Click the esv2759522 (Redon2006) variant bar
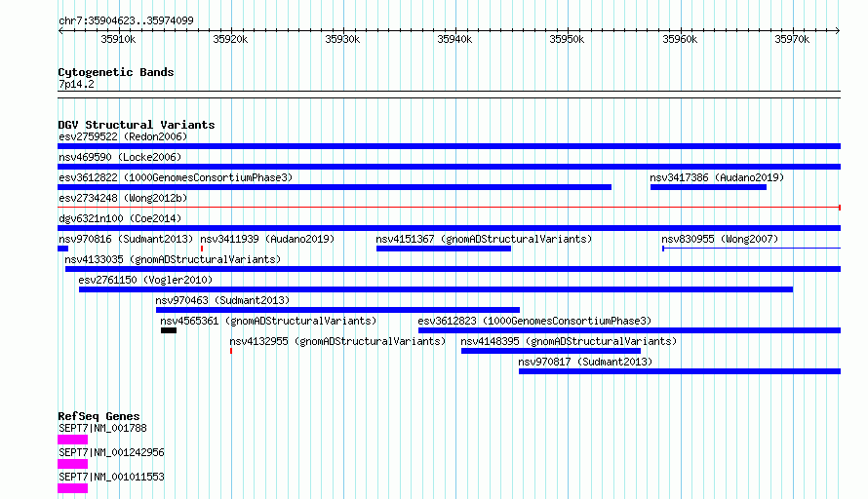Image resolution: width=868 pixels, height=499 pixels. click(449, 146)
